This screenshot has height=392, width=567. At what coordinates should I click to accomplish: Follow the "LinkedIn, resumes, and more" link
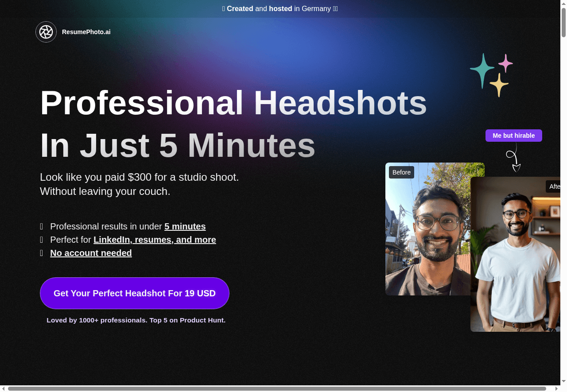155,240
